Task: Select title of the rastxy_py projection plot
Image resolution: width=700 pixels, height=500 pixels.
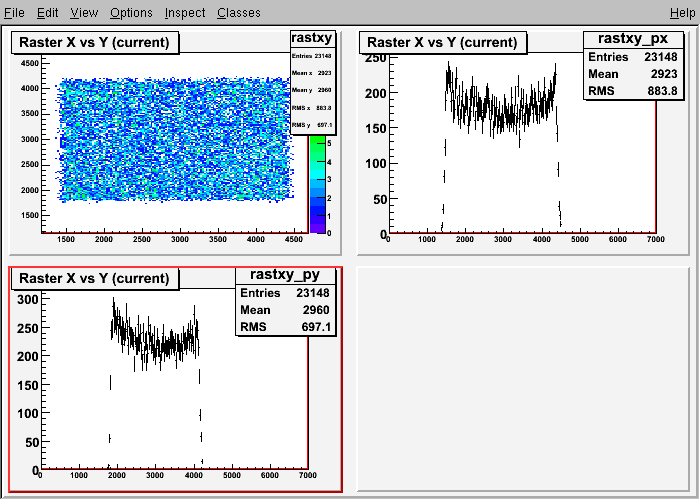Action: click(95, 279)
